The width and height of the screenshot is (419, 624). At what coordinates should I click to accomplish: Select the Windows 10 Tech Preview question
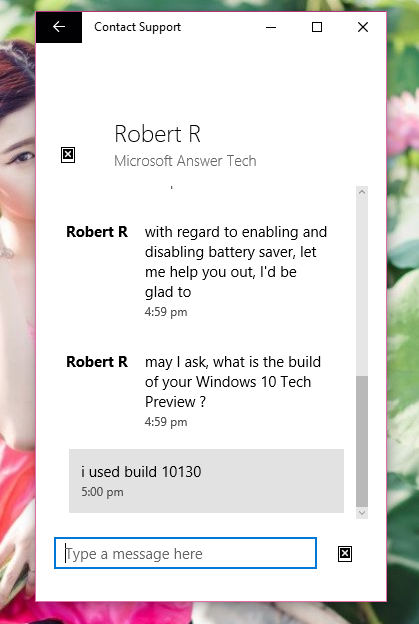pyautogui.click(x=233, y=382)
